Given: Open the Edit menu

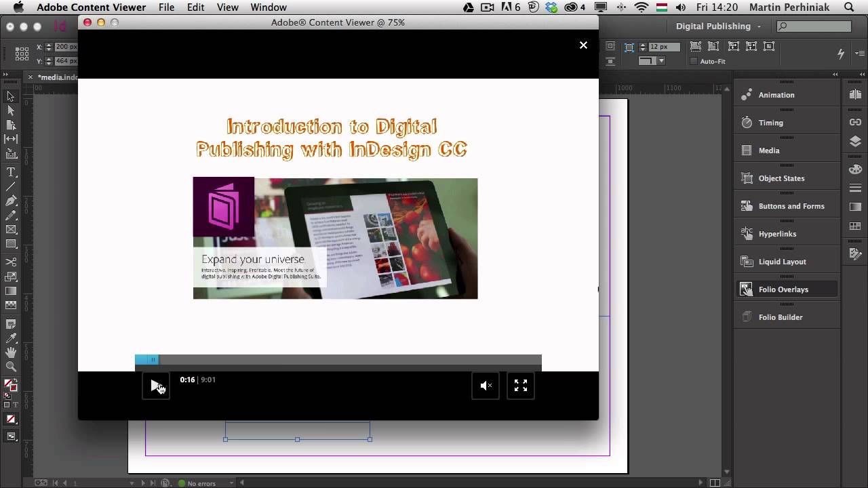Looking at the screenshot, I should pos(196,7).
